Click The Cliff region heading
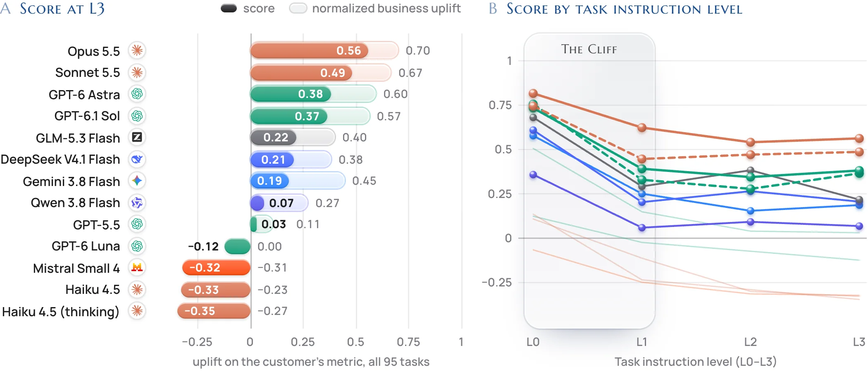The height and width of the screenshot is (372, 868). pos(589,49)
